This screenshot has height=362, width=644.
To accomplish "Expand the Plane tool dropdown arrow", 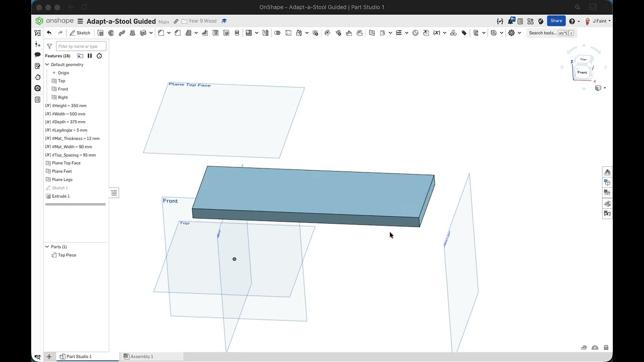I will (x=390, y=33).
